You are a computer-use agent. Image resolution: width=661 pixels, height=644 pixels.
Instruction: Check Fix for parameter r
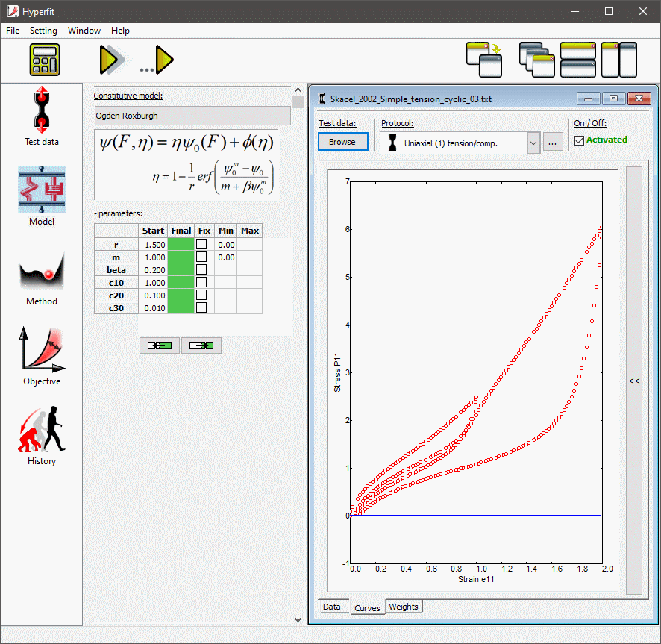click(201, 244)
